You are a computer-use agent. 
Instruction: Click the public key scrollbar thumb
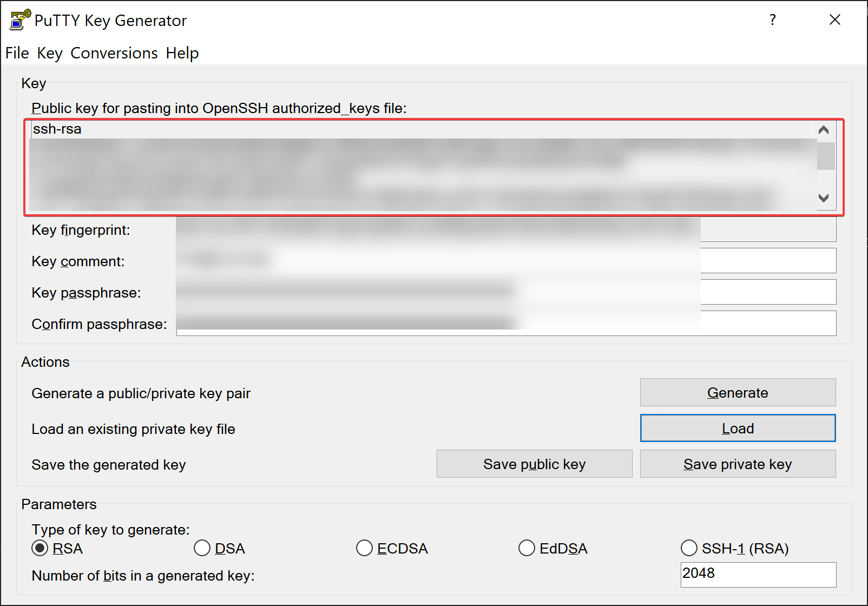click(826, 156)
